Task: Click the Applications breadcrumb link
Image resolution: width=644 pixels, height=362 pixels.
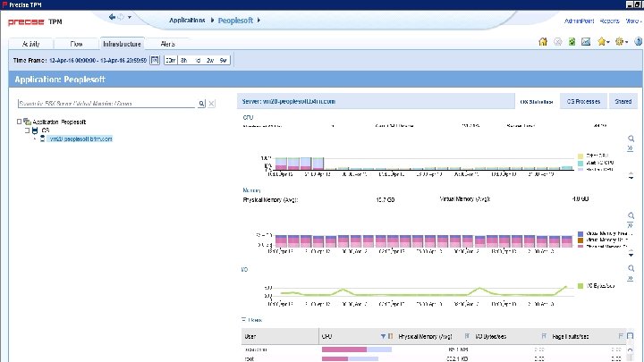Action: coord(187,20)
